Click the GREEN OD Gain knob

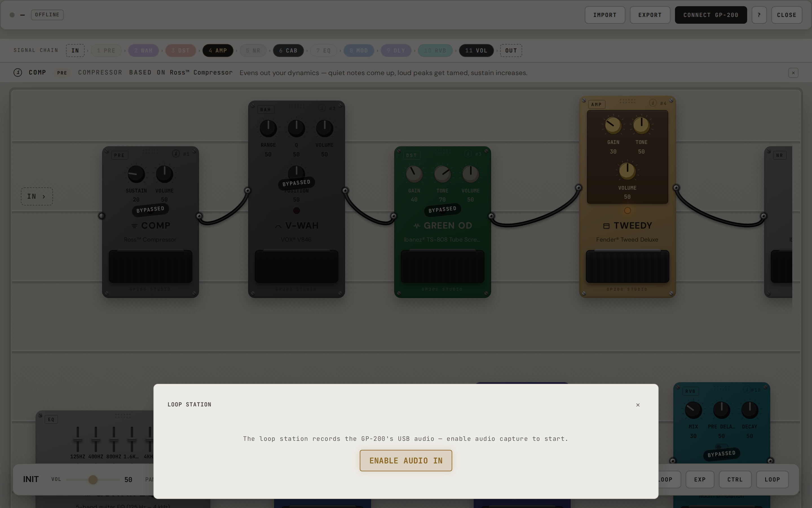(x=414, y=174)
